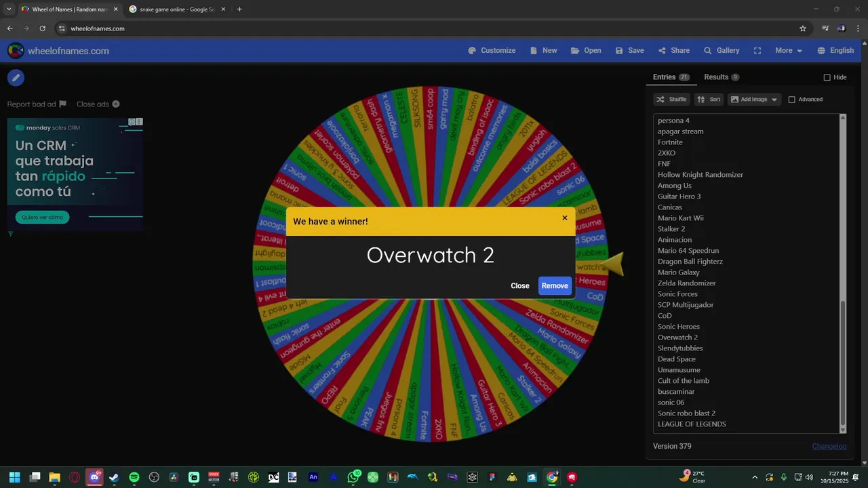Toggle fullscreen mode icon
This screenshot has height=488, width=868.
(757, 51)
